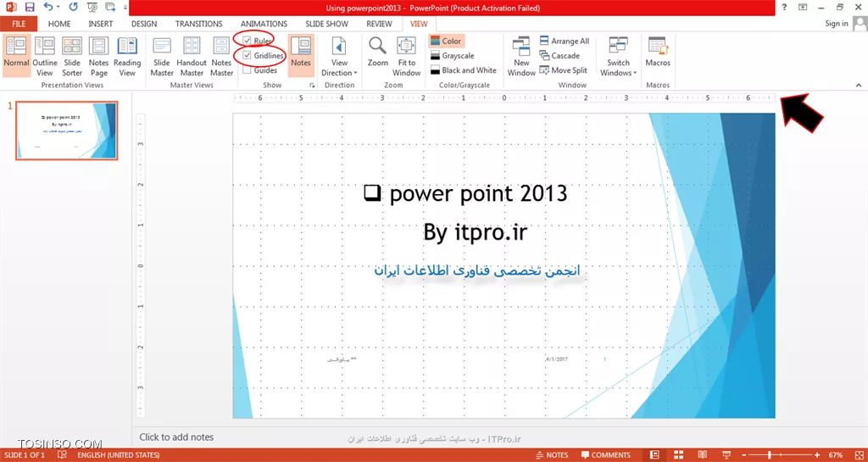The width and height of the screenshot is (868, 462).
Task: Open Reading View from status bar
Action: [x=702, y=455]
